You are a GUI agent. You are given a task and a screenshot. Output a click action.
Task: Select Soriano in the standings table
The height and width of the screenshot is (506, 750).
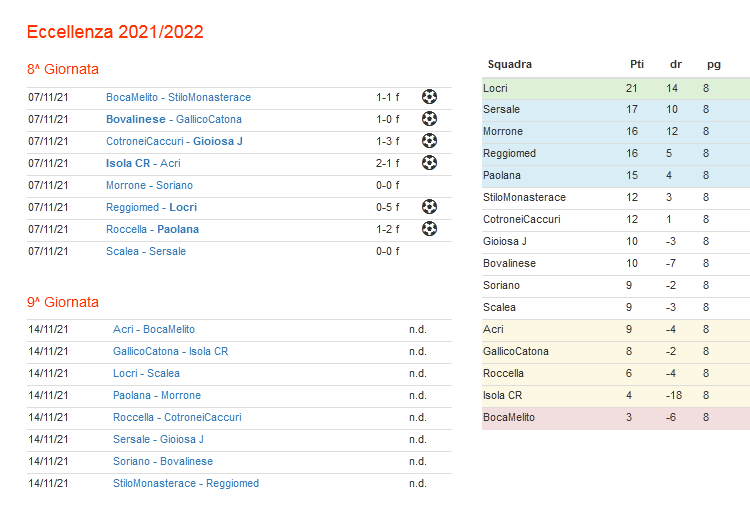tap(501, 285)
